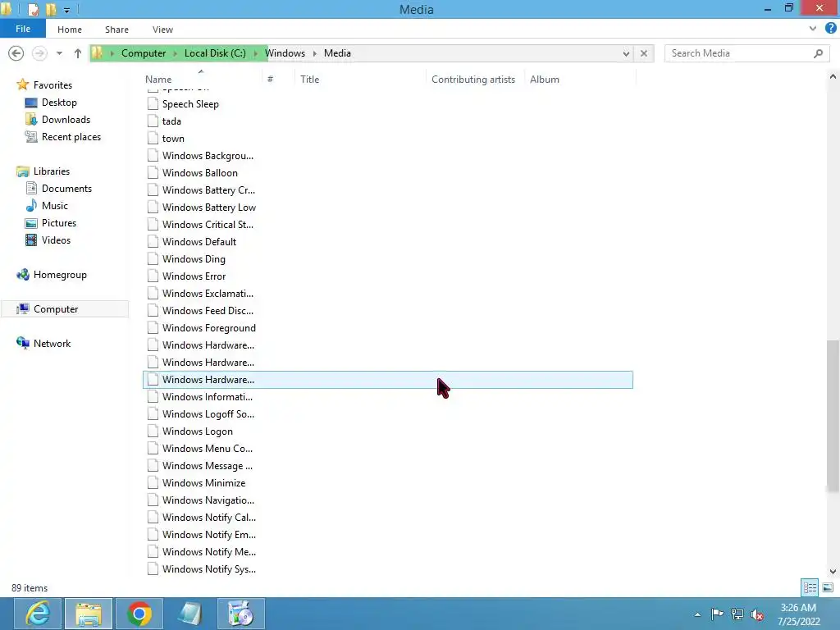Sort by Contributing artists column

473,80
